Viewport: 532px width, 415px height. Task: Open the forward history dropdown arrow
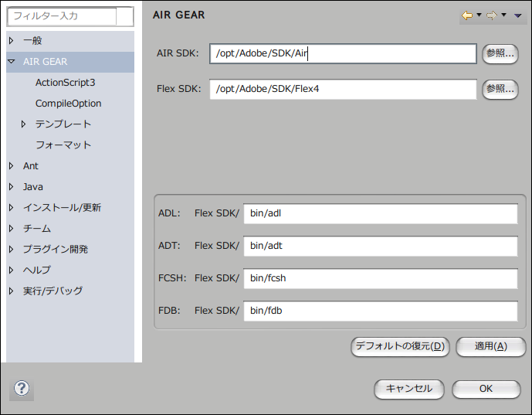504,15
